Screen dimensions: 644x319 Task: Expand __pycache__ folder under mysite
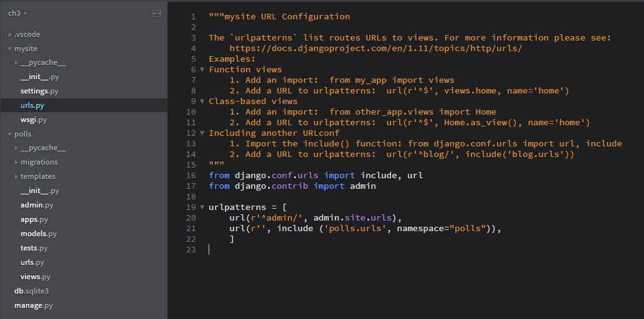(16, 63)
